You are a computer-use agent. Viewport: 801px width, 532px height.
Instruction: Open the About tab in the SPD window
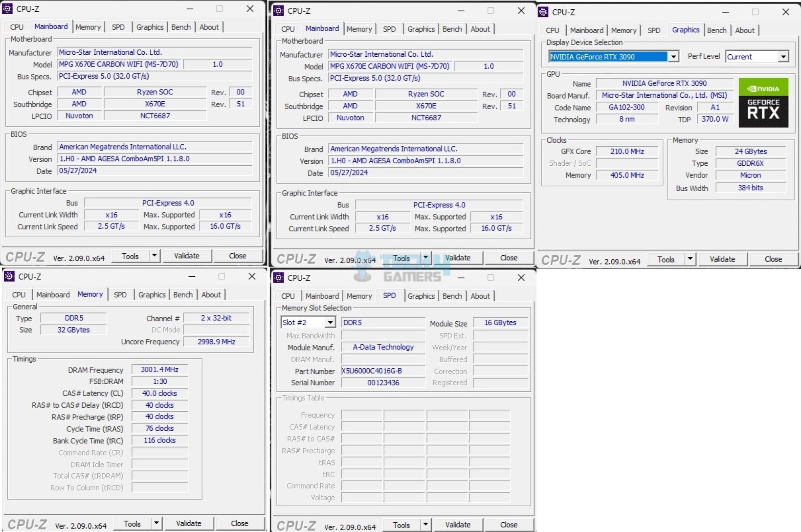pyautogui.click(x=480, y=296)
